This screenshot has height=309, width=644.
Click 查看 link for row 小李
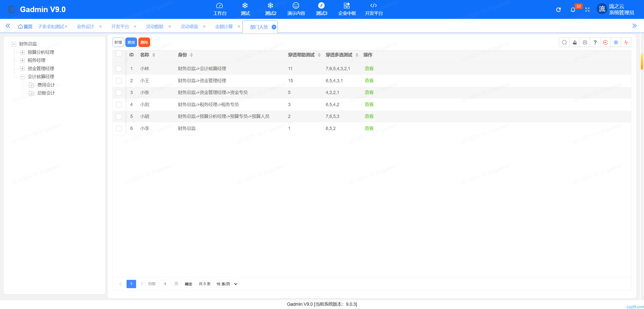369,128
